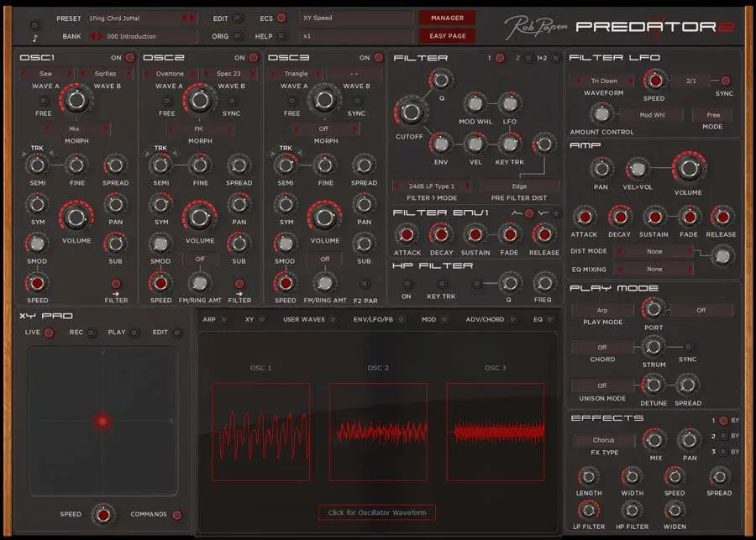Click the XY Pad SPEED knob
Viewport: 756px width, 540px height.
[x=103, y=515]
